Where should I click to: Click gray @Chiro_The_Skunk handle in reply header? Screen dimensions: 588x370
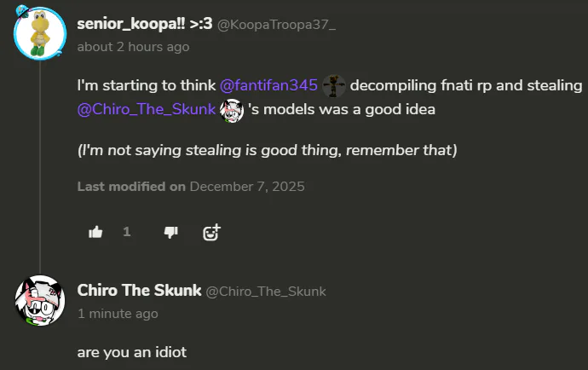[x=266, y=292]
